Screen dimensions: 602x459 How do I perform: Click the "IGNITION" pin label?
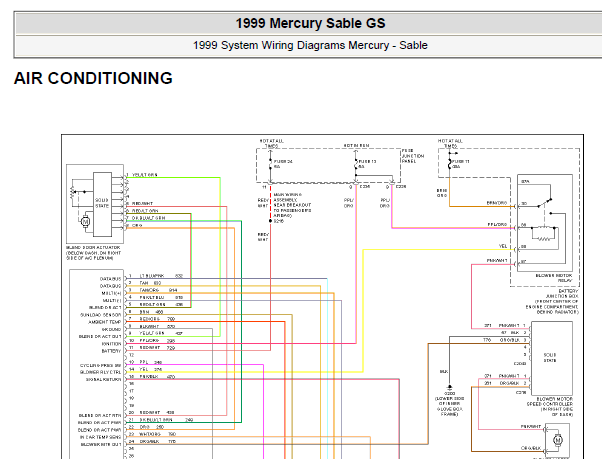tap(111, 344)
